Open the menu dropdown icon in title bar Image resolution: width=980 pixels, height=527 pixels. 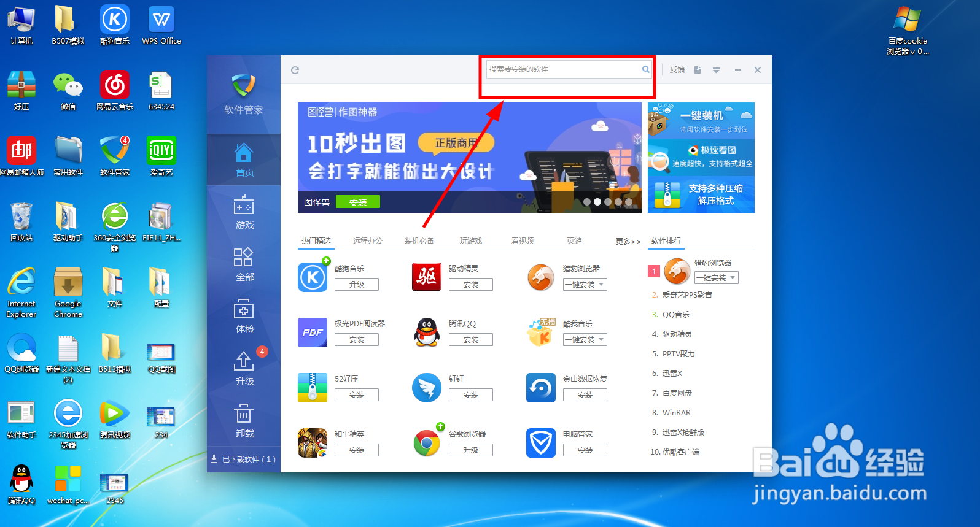click(x=716, y=70)
